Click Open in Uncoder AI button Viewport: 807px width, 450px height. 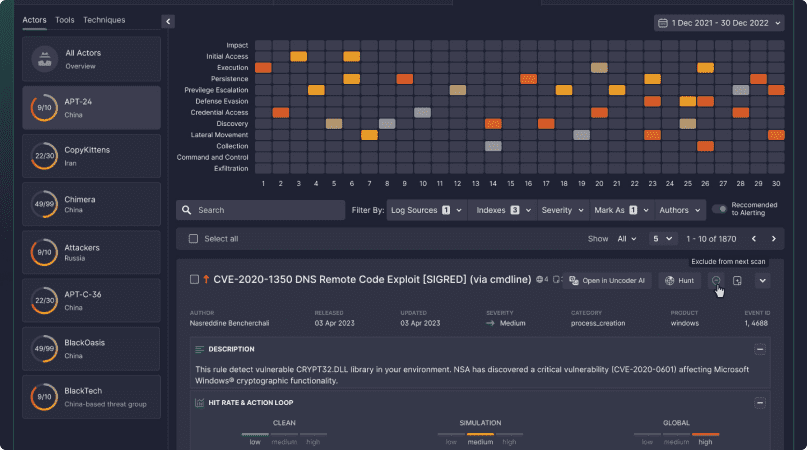(608, 281)
